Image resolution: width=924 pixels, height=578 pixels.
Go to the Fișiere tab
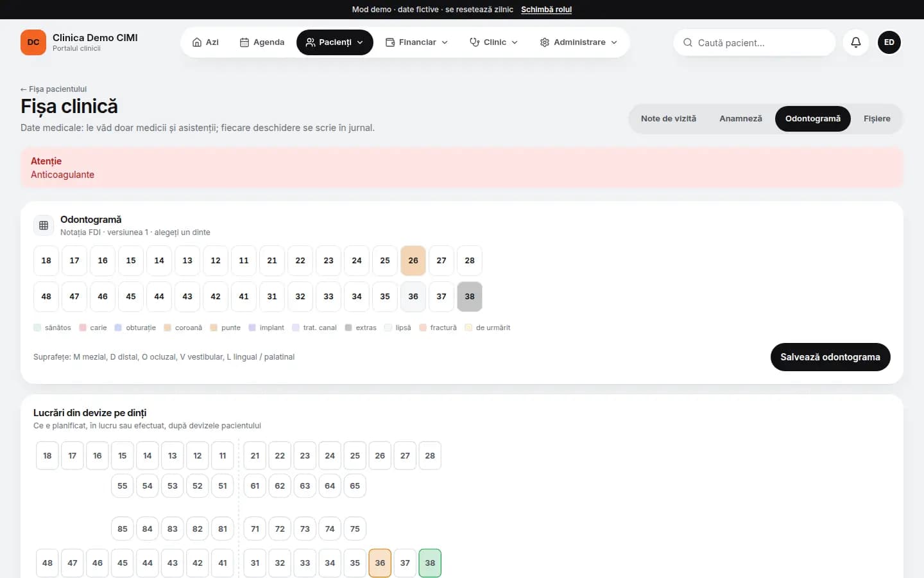point(877,119)
